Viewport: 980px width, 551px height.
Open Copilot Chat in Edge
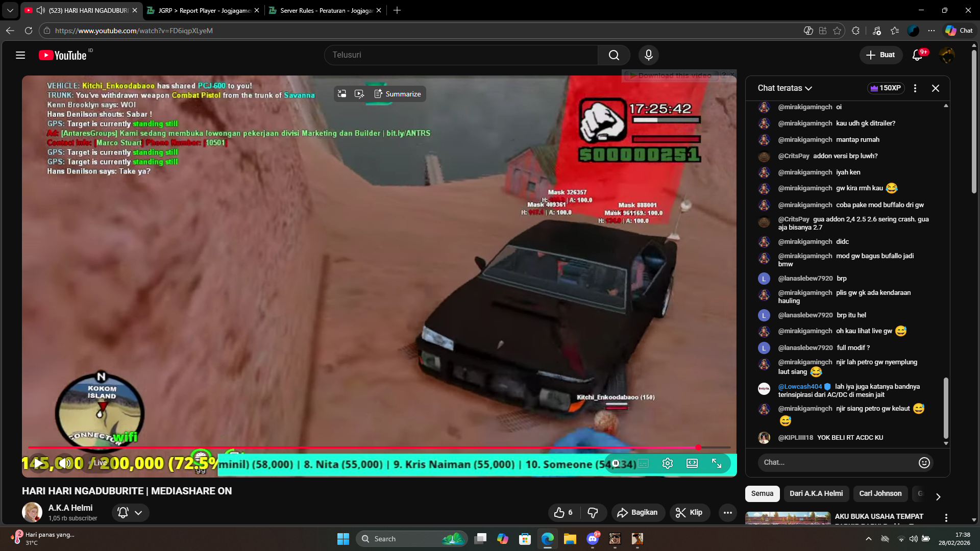[959, 31]
